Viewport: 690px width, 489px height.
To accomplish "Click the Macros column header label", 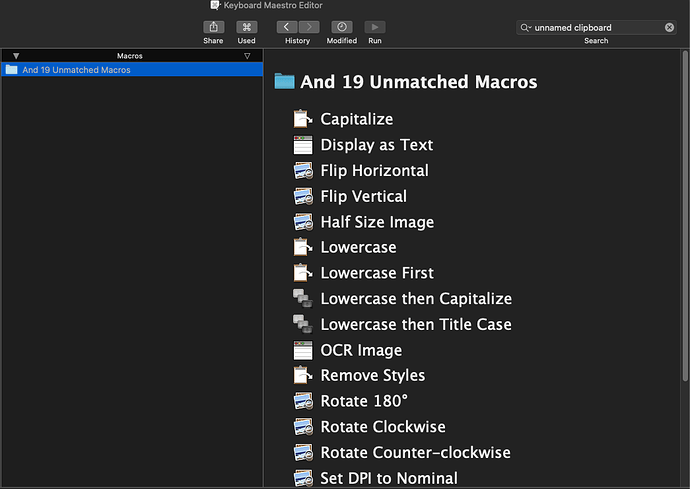I will pyautogui.click(x=129, y=56).
